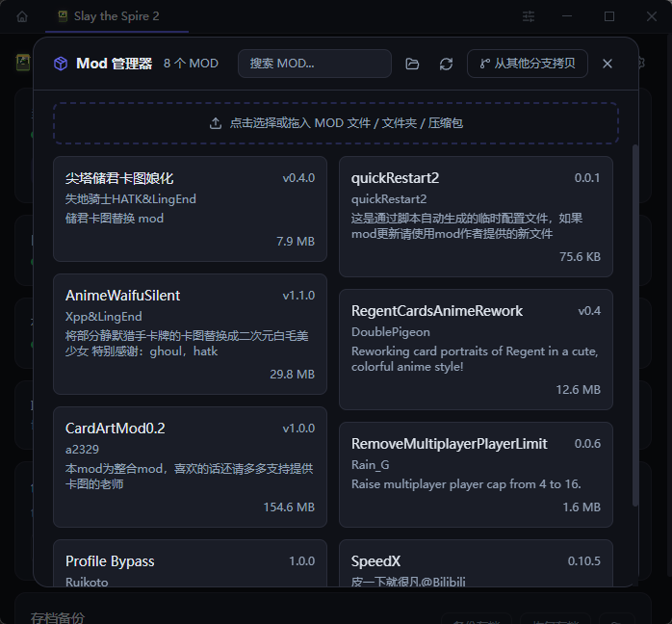
Task: Click the 154.6 MB size value
Action: pos(289,507)
